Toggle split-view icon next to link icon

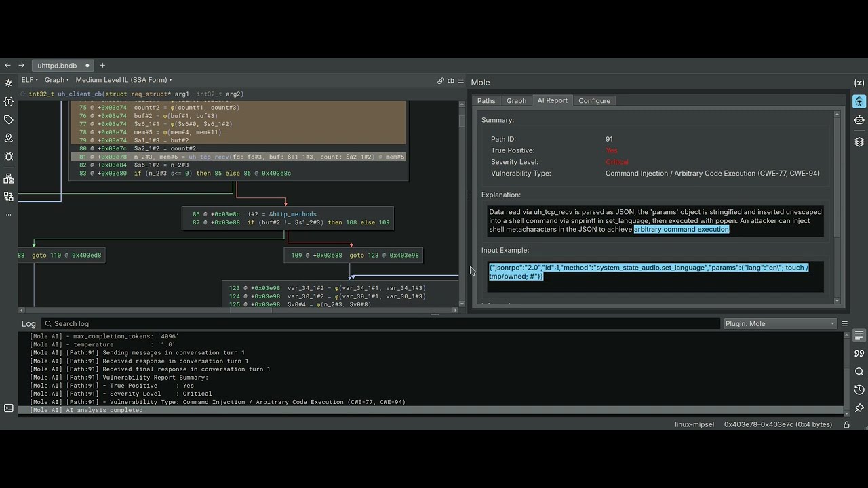450,81
